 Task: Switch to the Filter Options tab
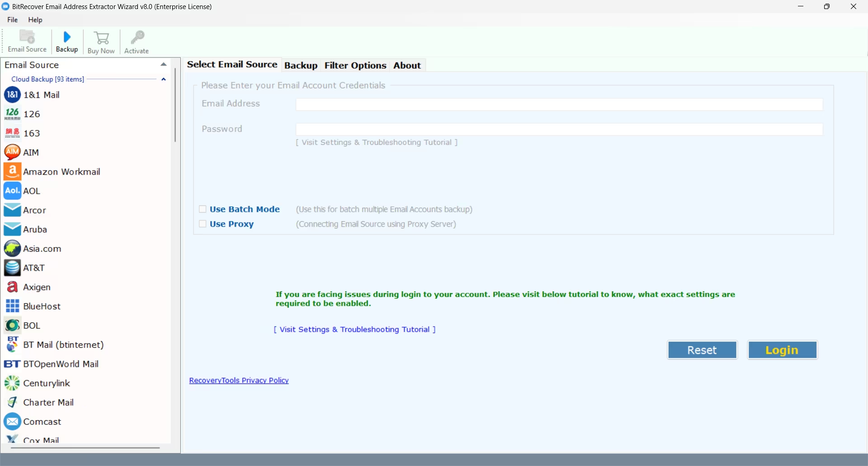(x=355, y=66)
